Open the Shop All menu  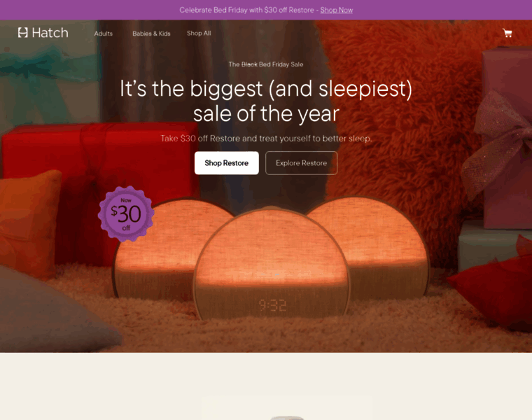199,33
